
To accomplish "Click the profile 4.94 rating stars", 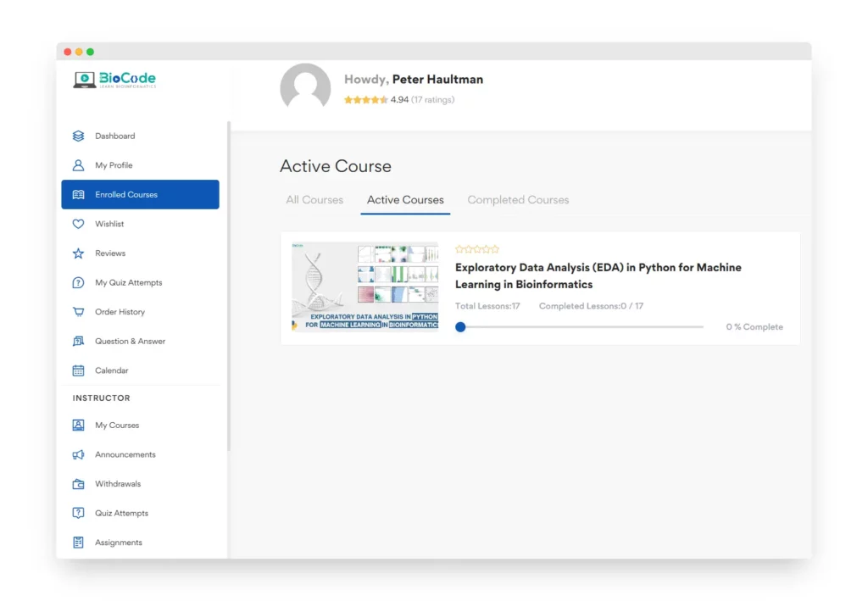I will tap(366, 100).
